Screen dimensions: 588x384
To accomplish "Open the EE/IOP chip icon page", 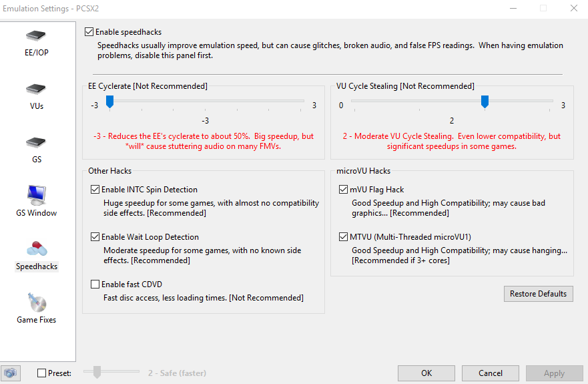I will click(36, 36).
